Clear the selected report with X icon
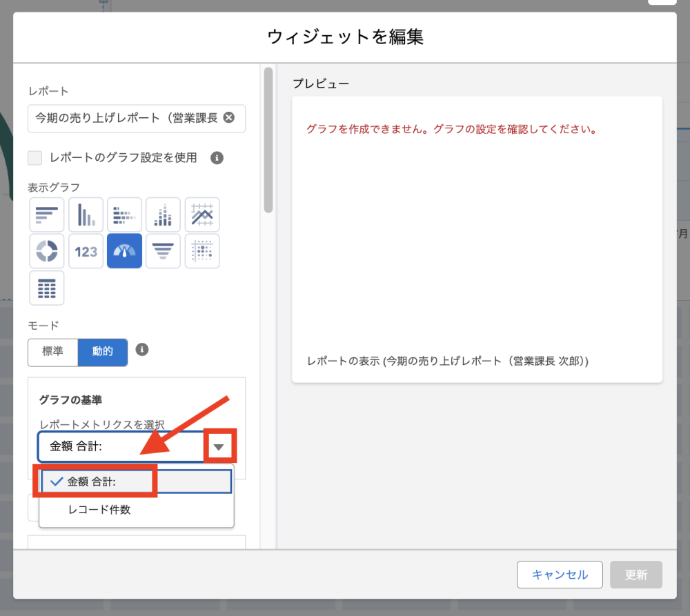 point(229,117)
